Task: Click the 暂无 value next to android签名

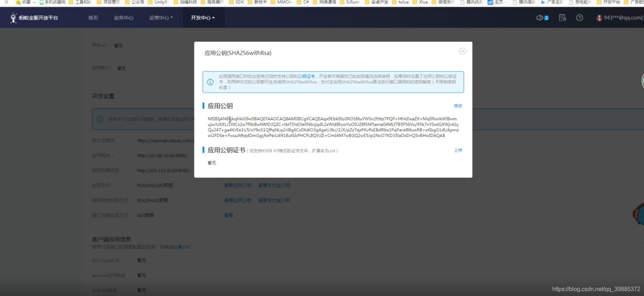Action: pyautogui.click(x=142, y=290)
